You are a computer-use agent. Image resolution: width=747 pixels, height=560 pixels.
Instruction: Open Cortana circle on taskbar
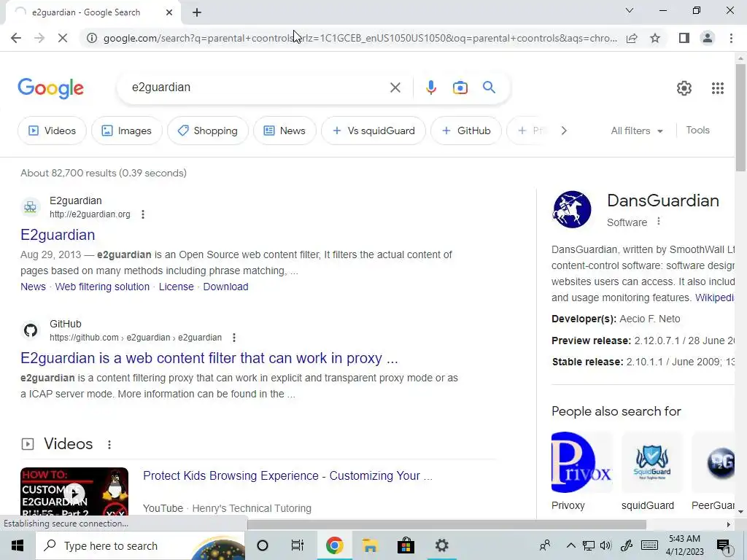point(262,545)
